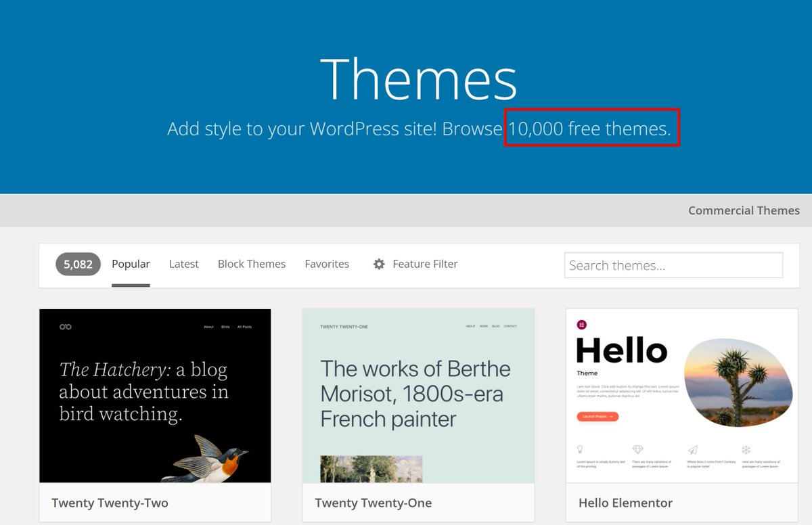
Task: Click the Twenty Twenty-One theme title
Action: pyautogui.click(x=373, y=503)
